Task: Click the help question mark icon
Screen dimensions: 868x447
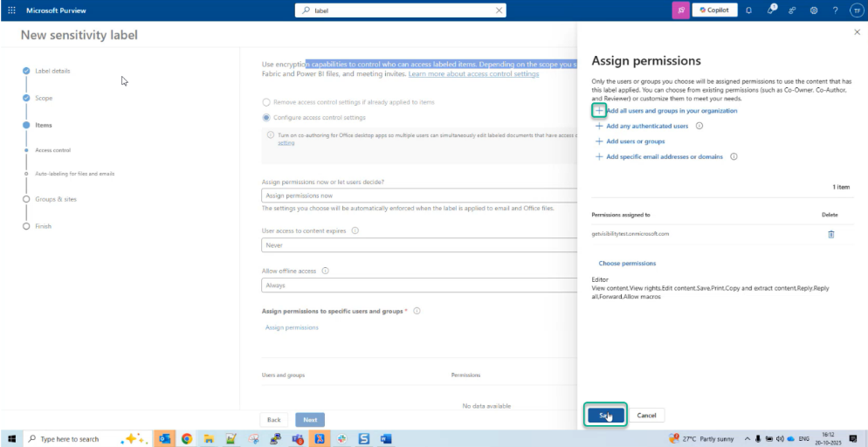Action: click(835, 10)
